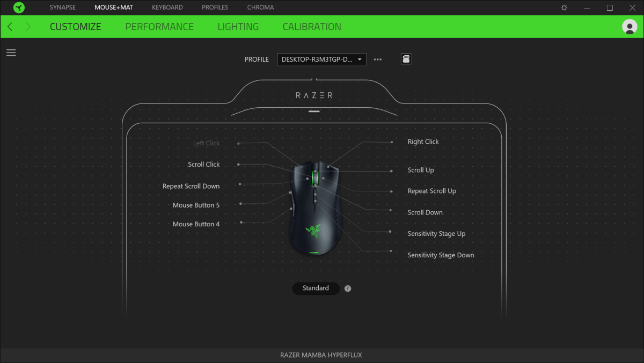Image resolution: width=644 pixels, height=363 pixels.
Task: Minimize the Synapse window
Action: 587,8
